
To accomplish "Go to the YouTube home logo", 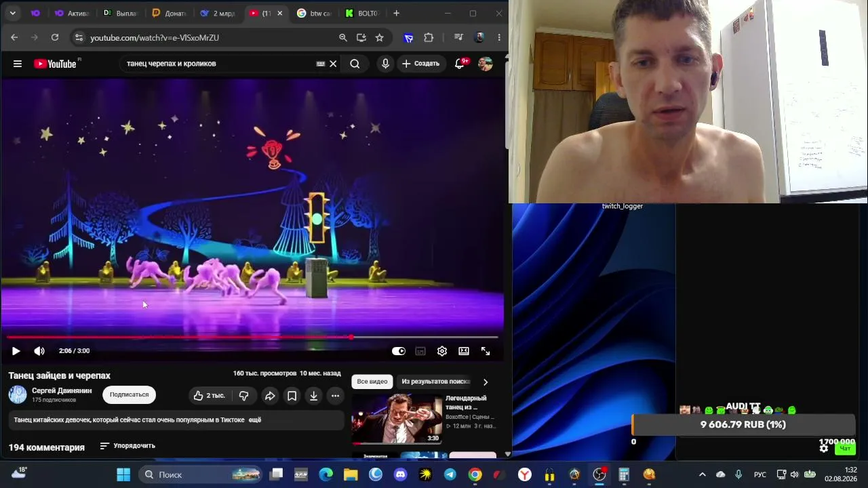I will pos(57,64).
